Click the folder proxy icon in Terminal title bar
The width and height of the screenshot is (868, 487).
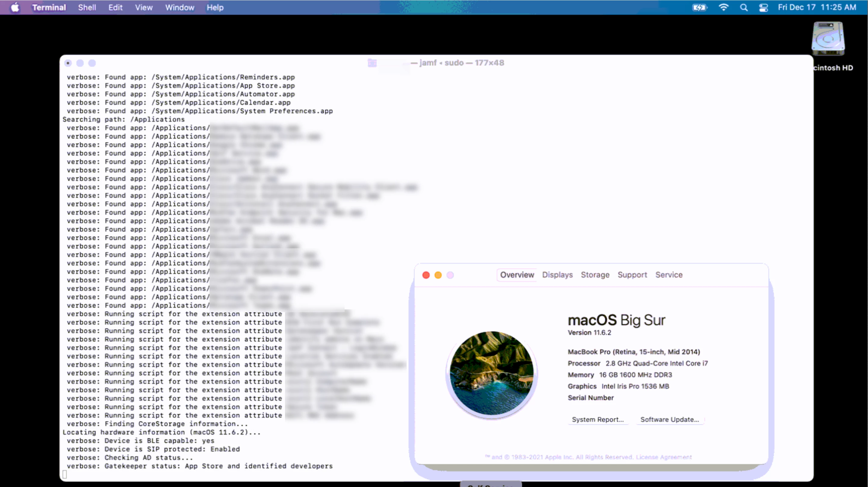(372, 63)
